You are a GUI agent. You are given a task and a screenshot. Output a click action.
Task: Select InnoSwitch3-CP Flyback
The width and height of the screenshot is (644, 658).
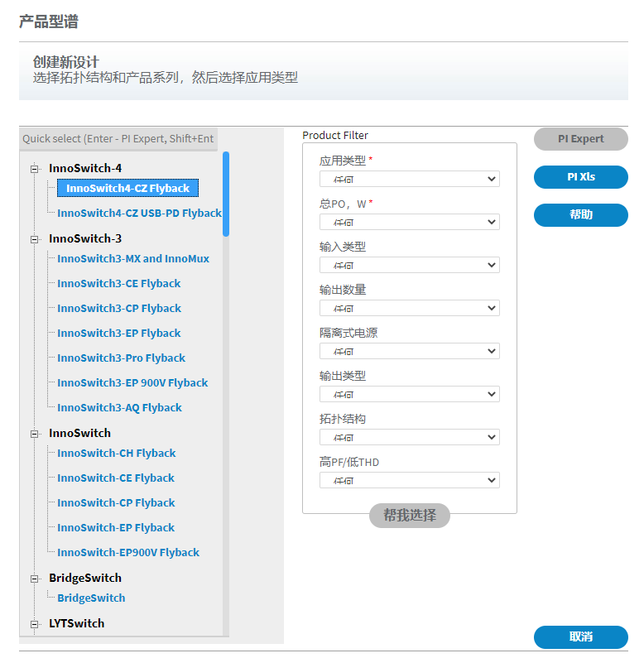(119, 309)
